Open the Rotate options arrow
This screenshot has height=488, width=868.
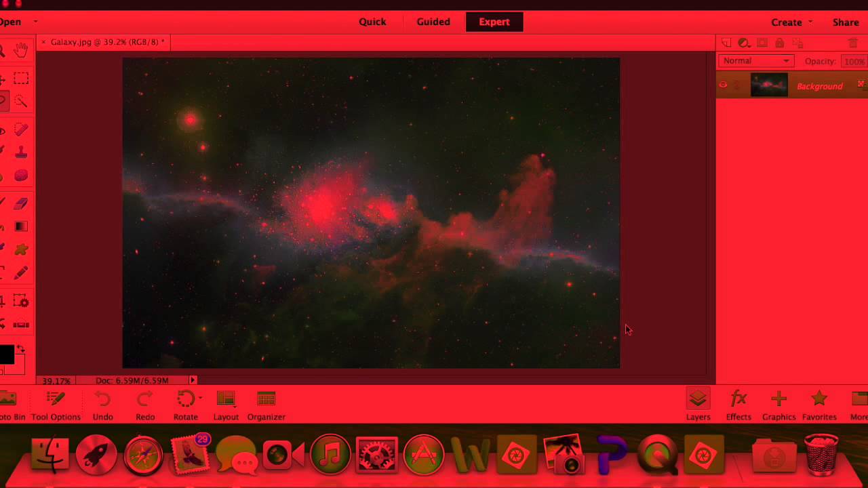point(200,399)
